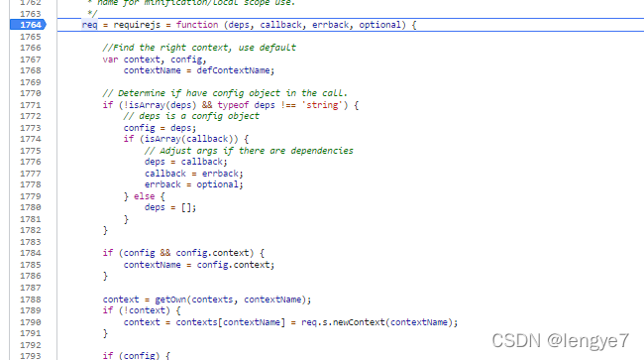The image size is (644, 360).
Task: Click gutter line number 1790
Action: pyautogui.click(x=31, y=322)
